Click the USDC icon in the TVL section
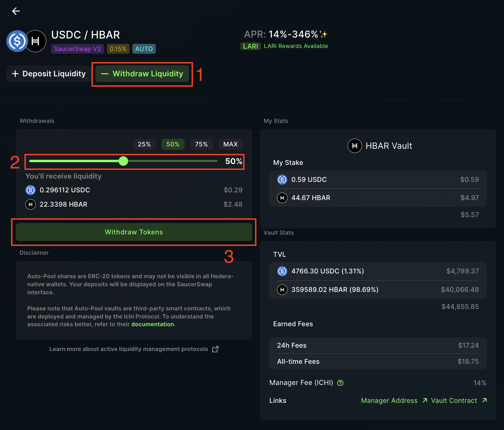This screenshot has height=430, width=504. click(x=282, y=271)
